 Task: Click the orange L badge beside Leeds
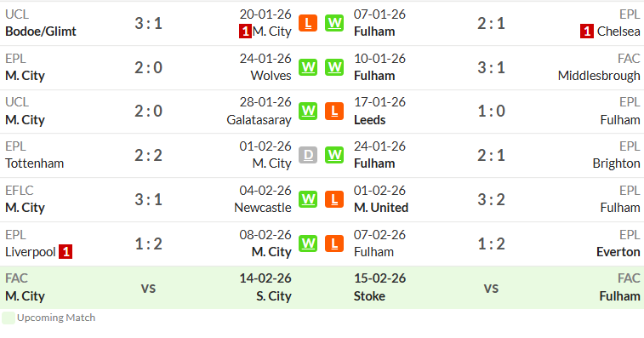tap(334, 111)
